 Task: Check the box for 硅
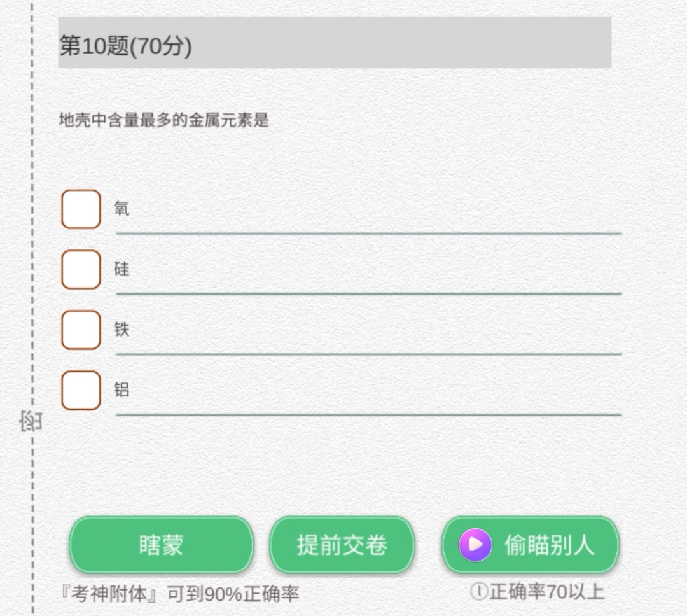[81, 269]
